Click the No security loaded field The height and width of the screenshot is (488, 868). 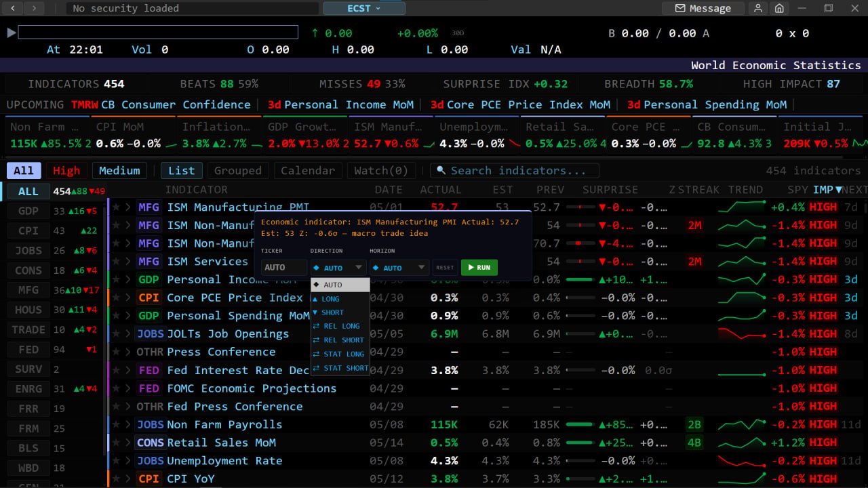(193, 8)
